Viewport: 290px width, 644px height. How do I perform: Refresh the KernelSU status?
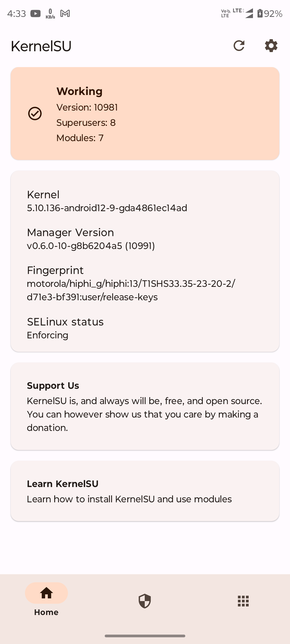[x=239, y=46]
